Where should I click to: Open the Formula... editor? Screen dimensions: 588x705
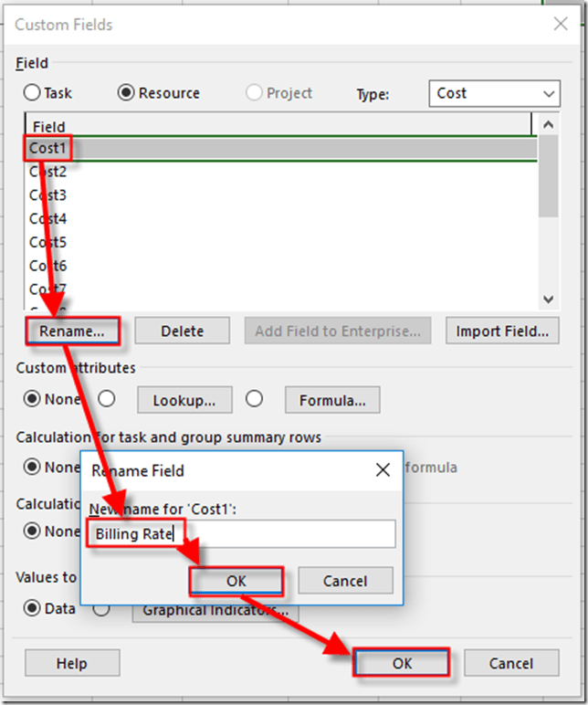[332, 400]
